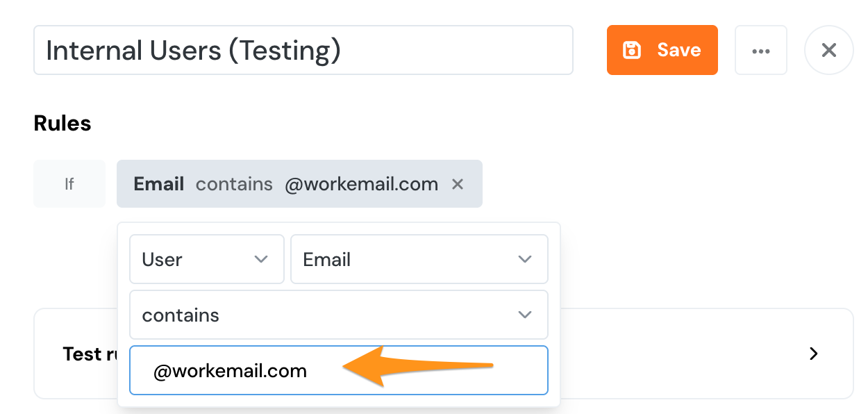
Task: Select the segment name Internal Users (Testing) field
Action: pos(303,49)
